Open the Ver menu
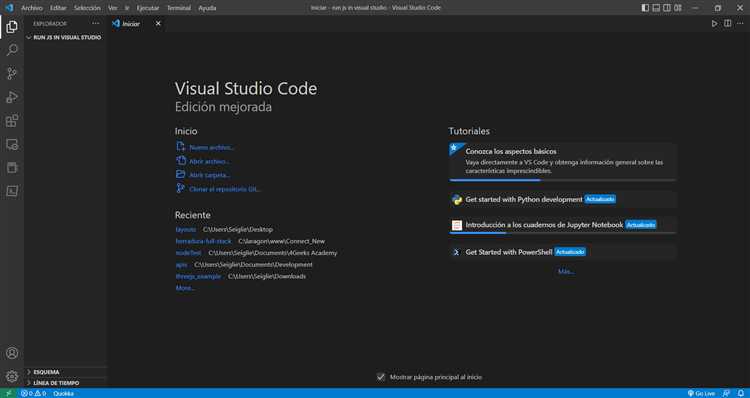750x398 pixels. (x=112, y=8)
